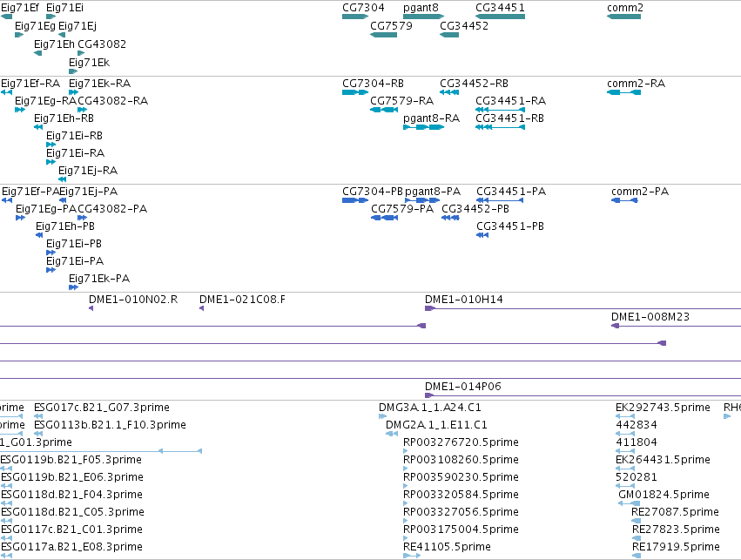Select transcript label Eig71Ei-RB
The width and height of the screenshot is (741, 560).
pyautogui.click(x=74, y=136)
